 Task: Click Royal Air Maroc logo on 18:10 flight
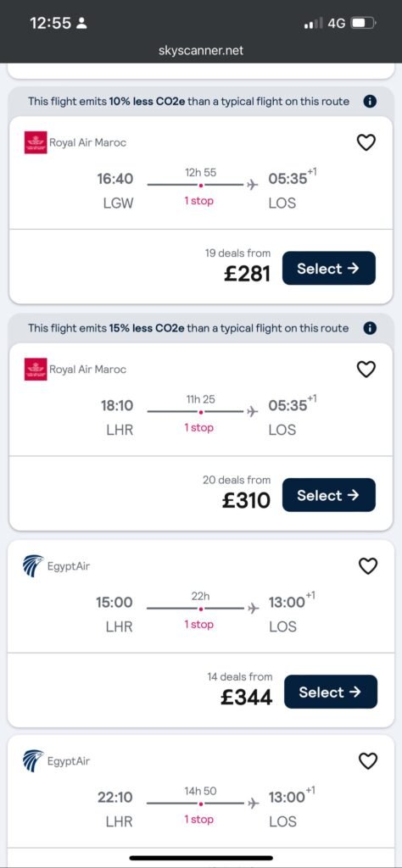[x=36, y=370]
